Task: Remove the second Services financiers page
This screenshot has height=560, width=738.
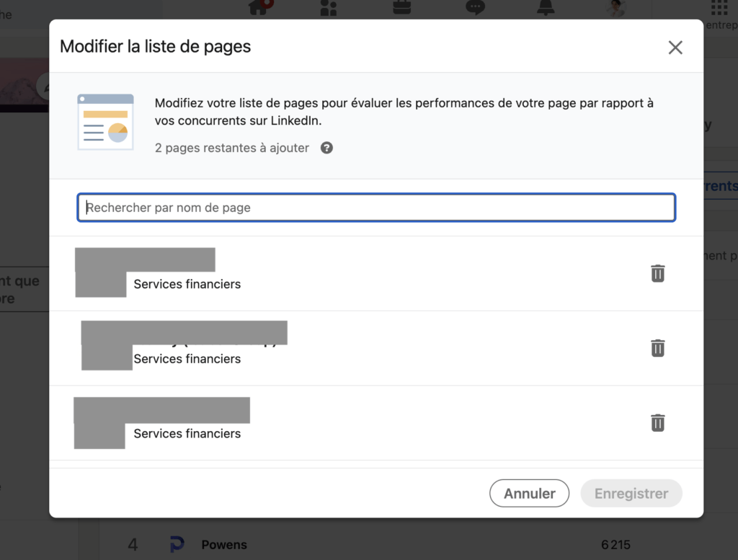Action: (657, 348)
